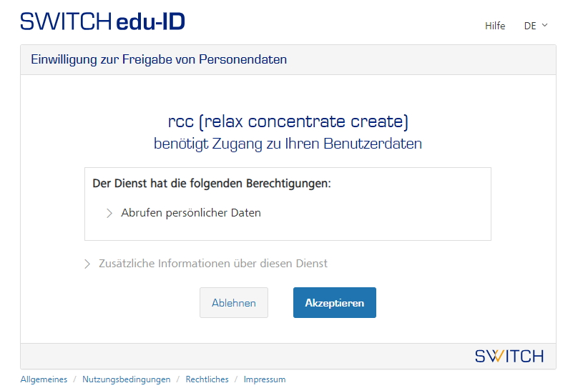Click the SWITCH edu-ID logo
The width and height of the screenshot is (588, 388).
coord(102,21)
